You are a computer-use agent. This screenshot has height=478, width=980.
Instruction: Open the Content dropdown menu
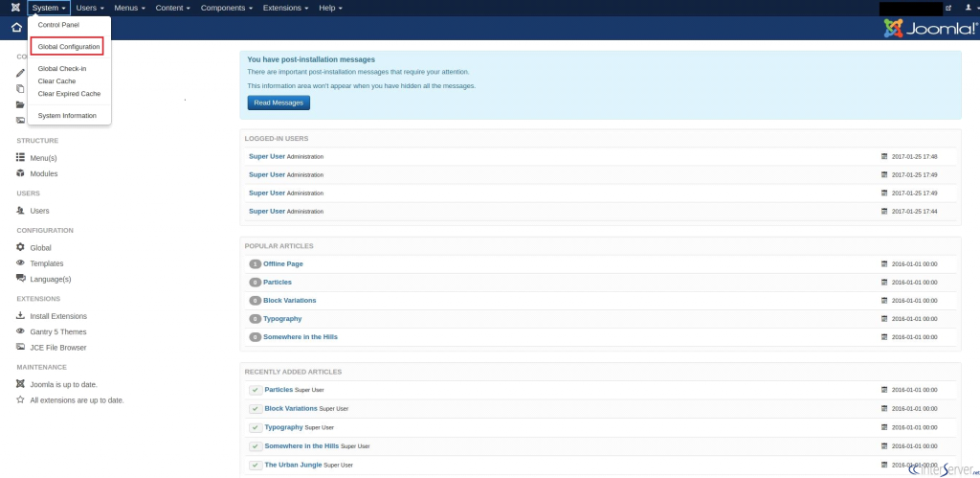(x=173, y=8)
